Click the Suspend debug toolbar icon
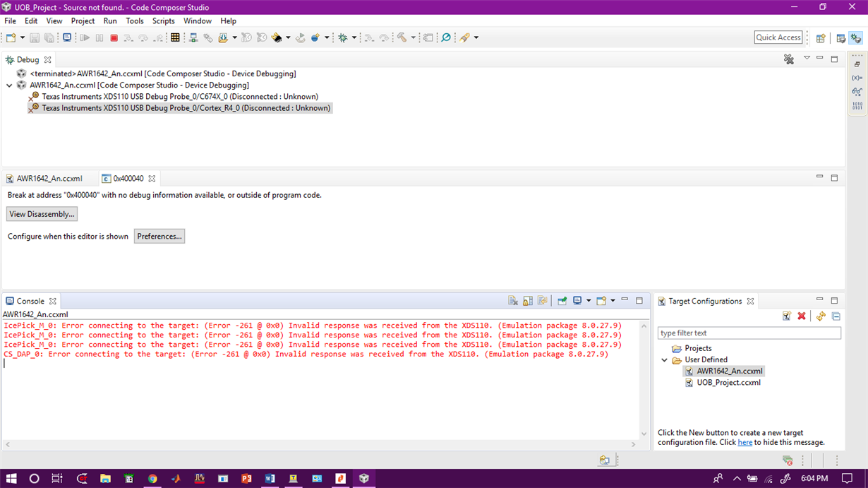Viewport: 868px width, 488px height. 100,37
